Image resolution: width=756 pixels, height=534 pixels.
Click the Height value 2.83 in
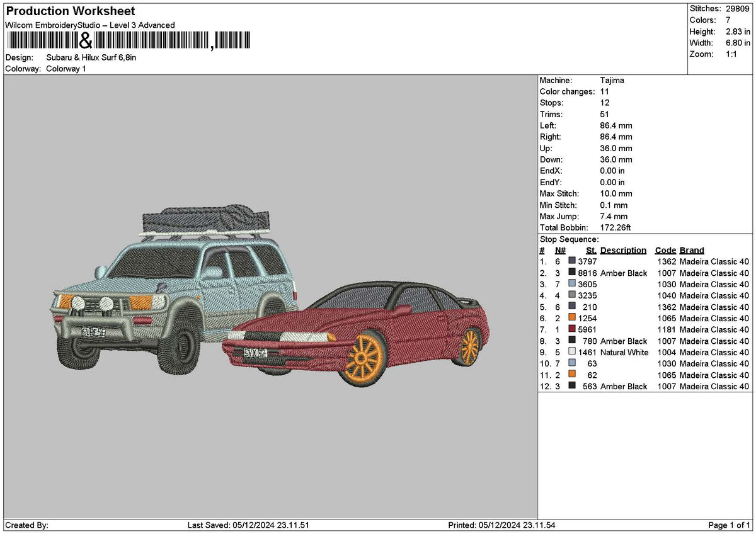click(739, 31)
